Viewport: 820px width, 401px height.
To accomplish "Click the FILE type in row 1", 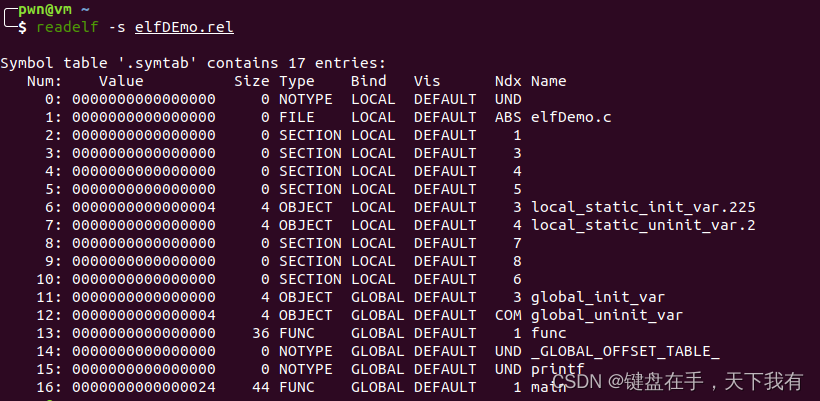I will point(297,117).
